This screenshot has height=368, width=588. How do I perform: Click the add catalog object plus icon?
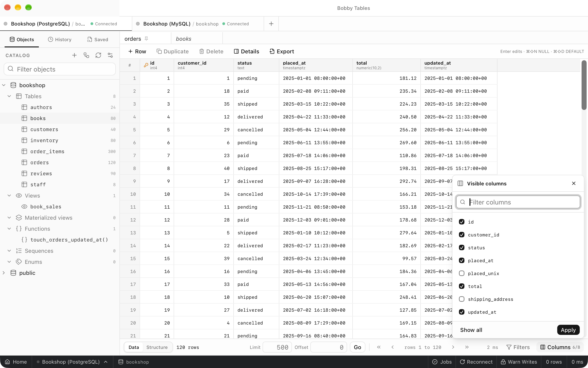click(74, 55)
